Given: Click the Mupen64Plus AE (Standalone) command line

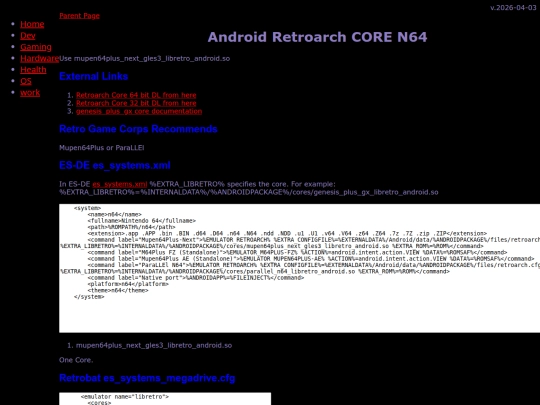Looking at the screenshot, I should click(311, 259).
